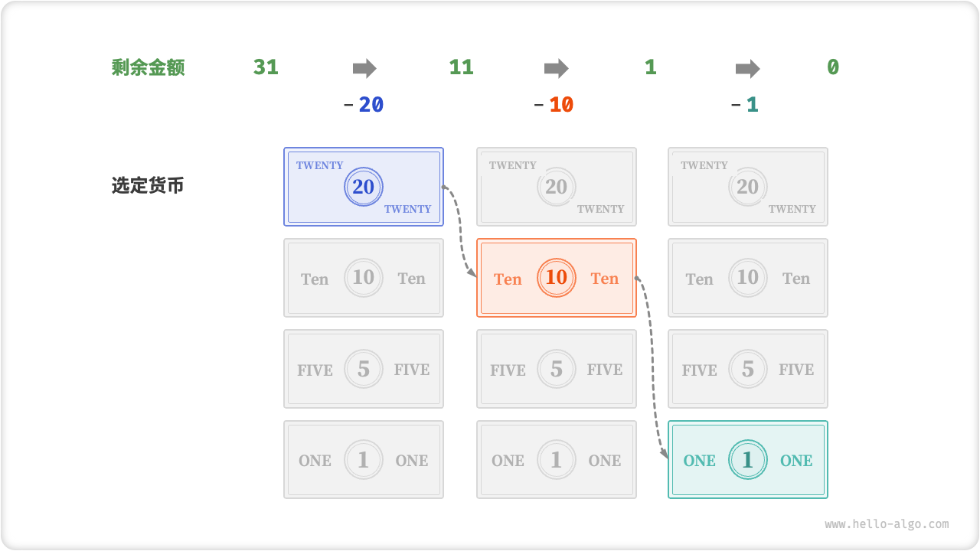980x551 pixels.
Task: Click the highlighted blue TWENTY banknote
Action: pos(364,187)
